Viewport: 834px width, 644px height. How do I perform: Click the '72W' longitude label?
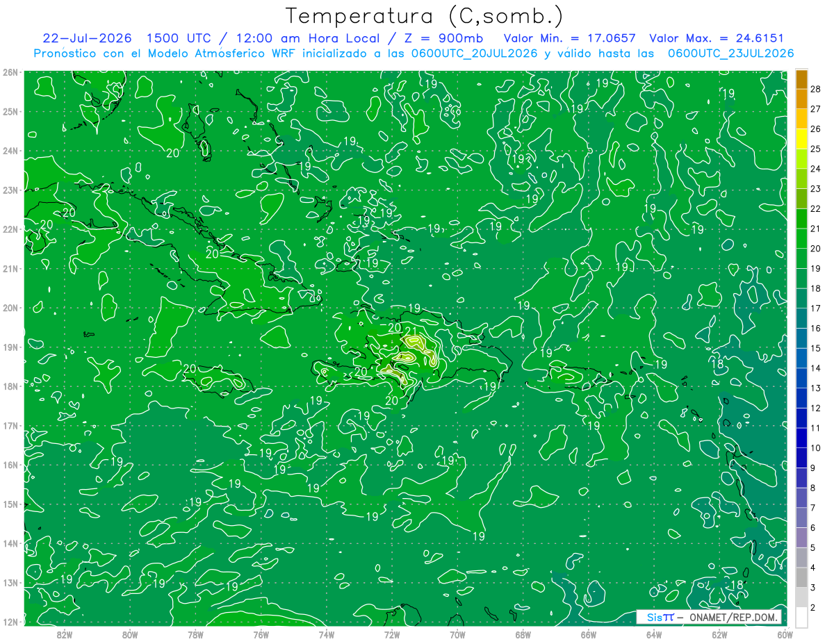point(392,634)
